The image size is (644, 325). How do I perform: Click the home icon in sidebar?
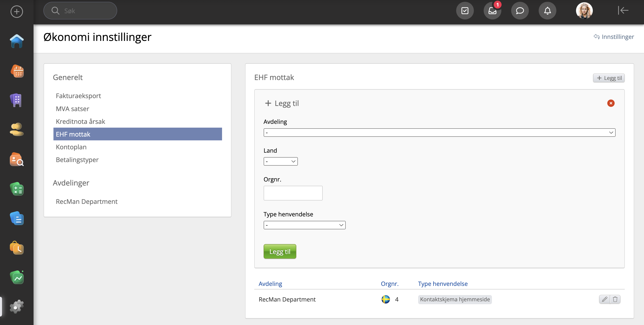17,41
